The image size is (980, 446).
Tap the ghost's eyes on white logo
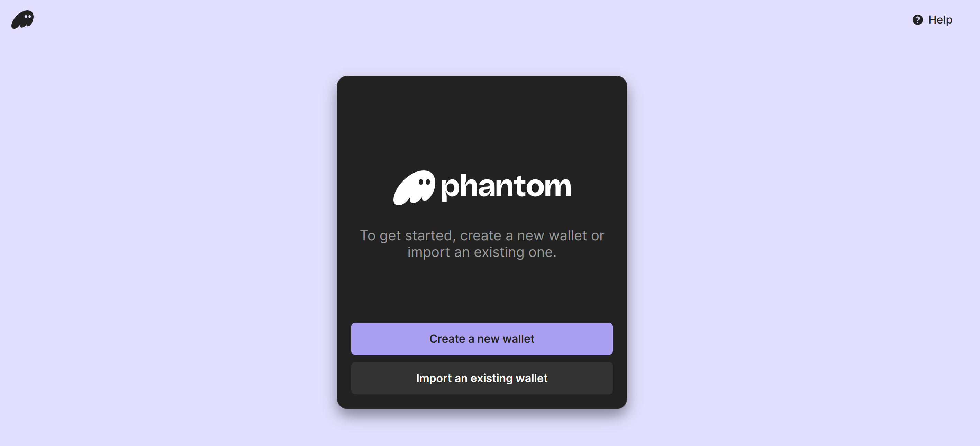tap(424, 182)
